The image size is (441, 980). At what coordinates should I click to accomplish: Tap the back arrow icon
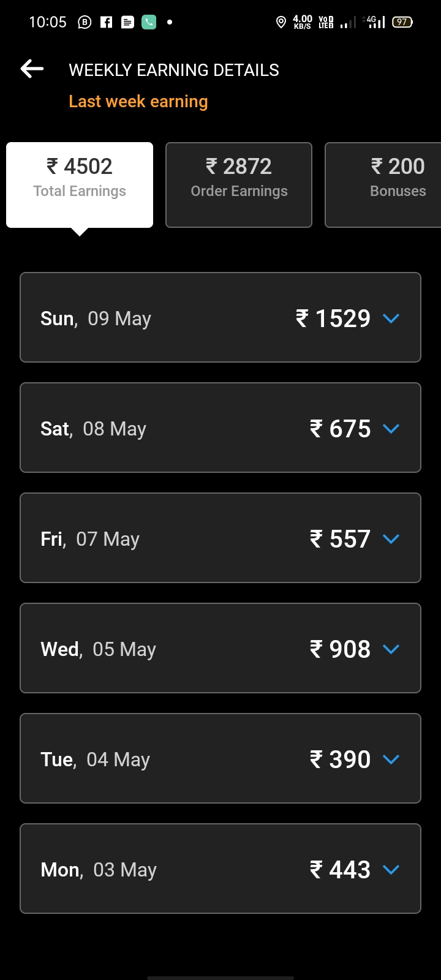[x=32, y=69]
